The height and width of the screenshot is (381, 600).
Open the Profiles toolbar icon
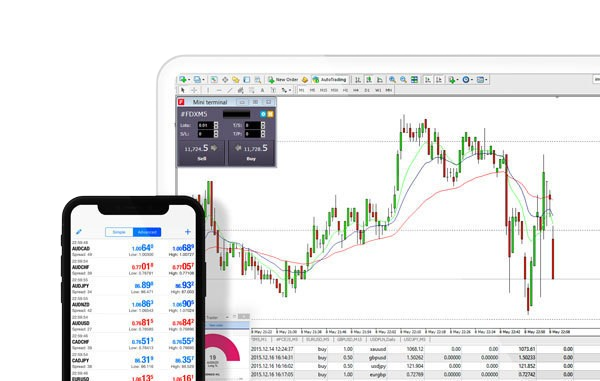pos(197,80)
